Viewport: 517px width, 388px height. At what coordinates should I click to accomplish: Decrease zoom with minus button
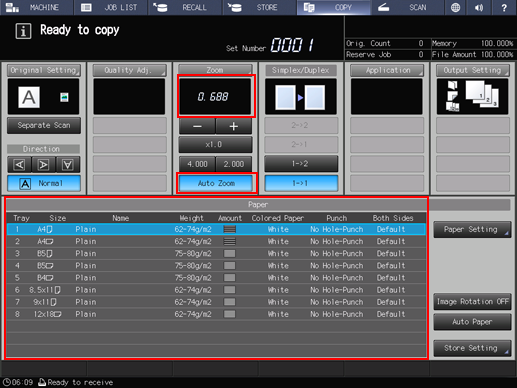coord(197,126)
